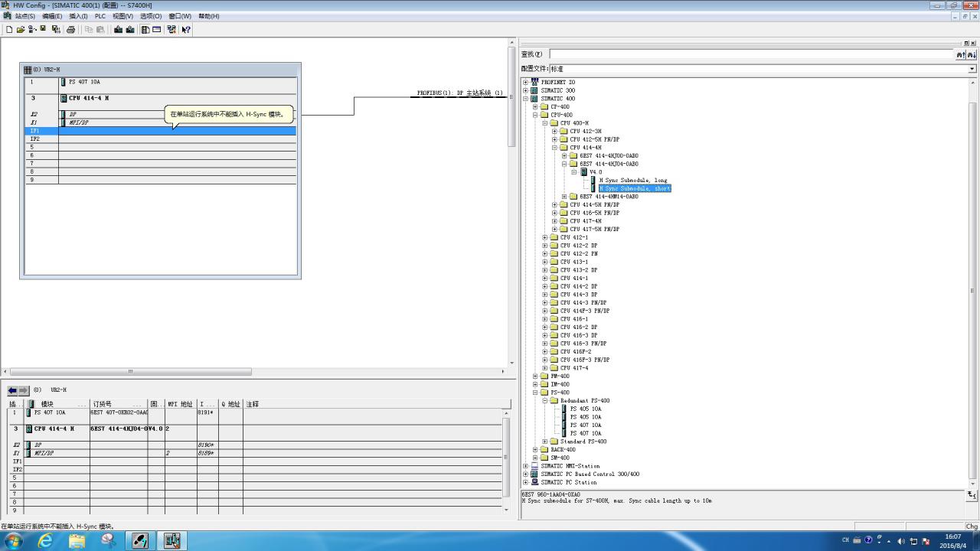This screenshot has width=980, height=551.
Task: Select the first PS 405 10A module
Action: coord(585,409)
